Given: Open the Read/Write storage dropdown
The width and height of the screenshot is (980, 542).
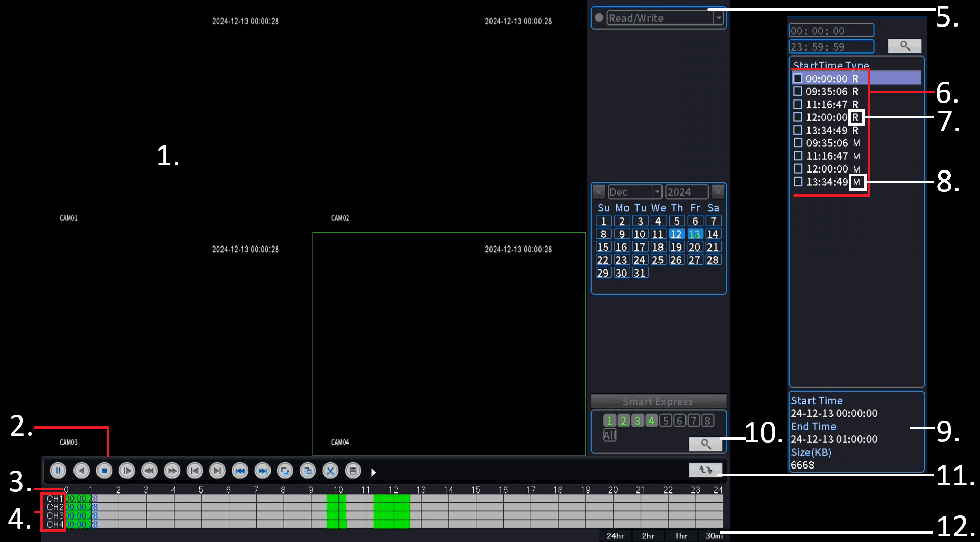Looking at the screenshot, I should pyautogui.click(x=719, y=18).
